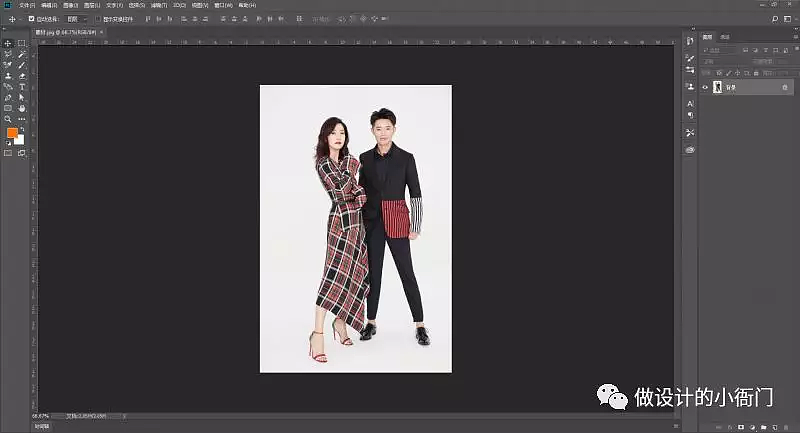Swap foreground and background colors

click(22, 130)
